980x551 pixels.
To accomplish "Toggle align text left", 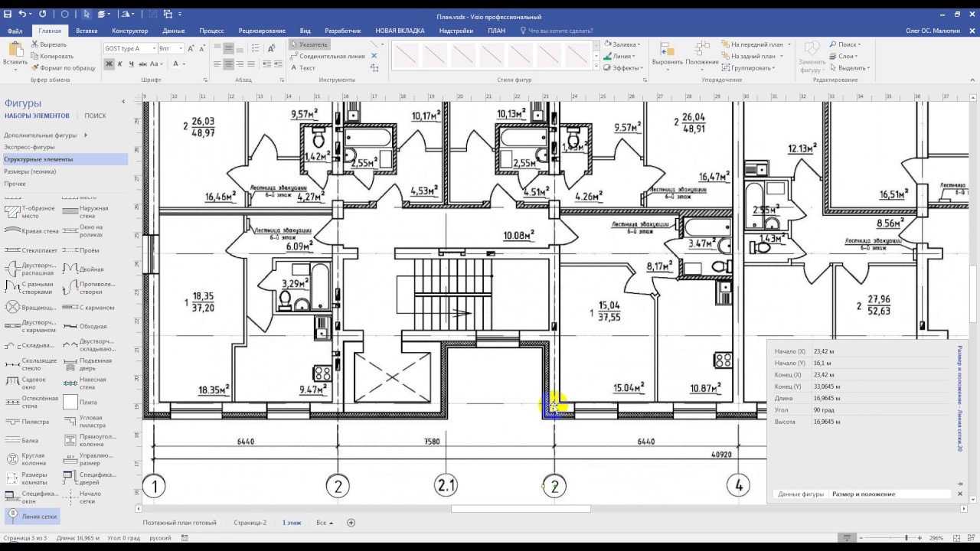I will click(x=217, y=64).
